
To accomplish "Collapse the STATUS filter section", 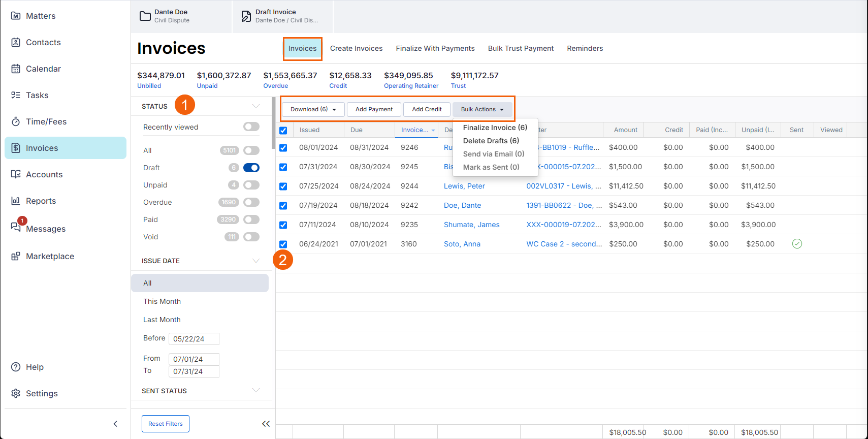I will pos(256,106).
